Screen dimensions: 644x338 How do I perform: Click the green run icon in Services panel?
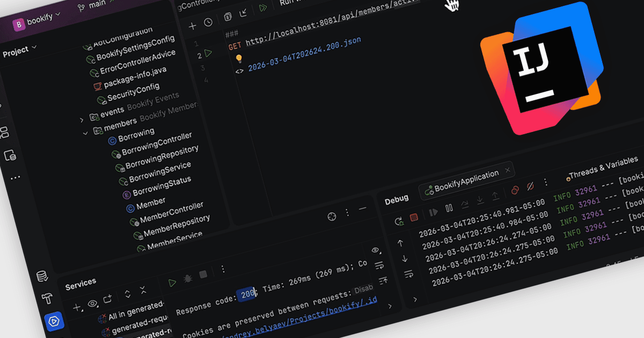tap(172, 283)
